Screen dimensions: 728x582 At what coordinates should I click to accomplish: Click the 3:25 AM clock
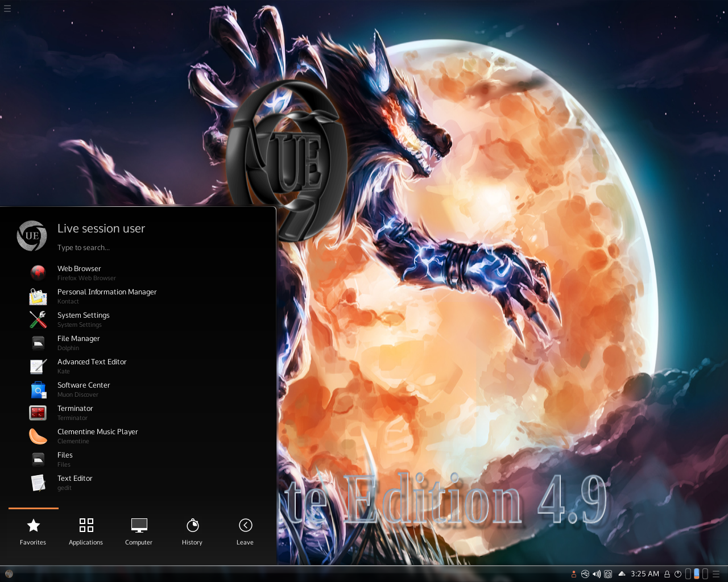point(645,574)
